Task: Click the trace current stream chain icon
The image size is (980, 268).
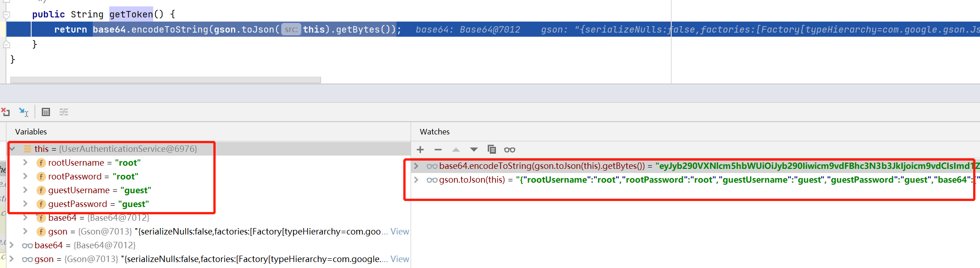Action: pos(64,112)
